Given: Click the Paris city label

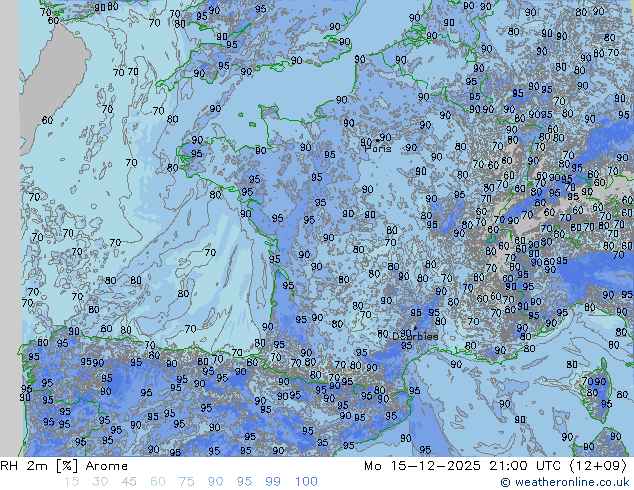Looking at the screenshot, I should click(378, 148).
